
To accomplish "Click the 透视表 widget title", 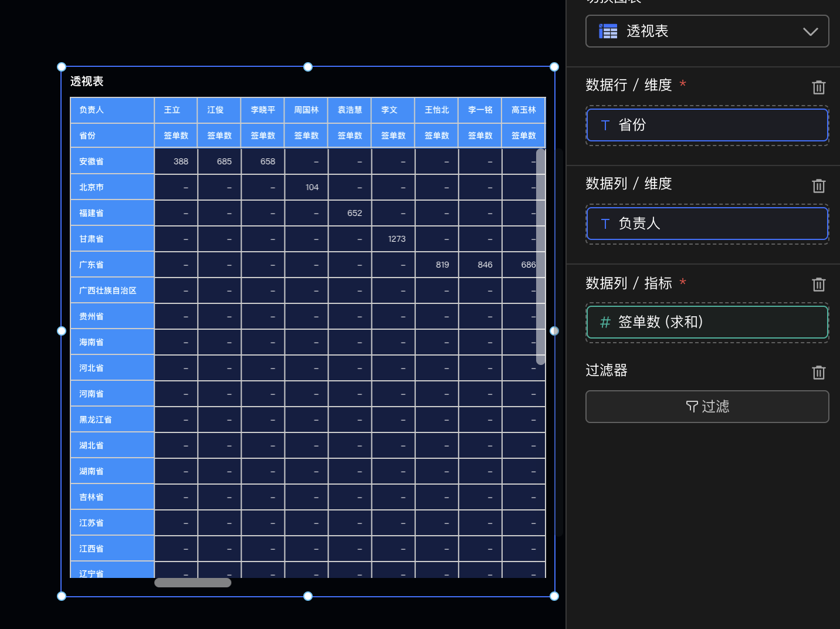I will [87, 82].
